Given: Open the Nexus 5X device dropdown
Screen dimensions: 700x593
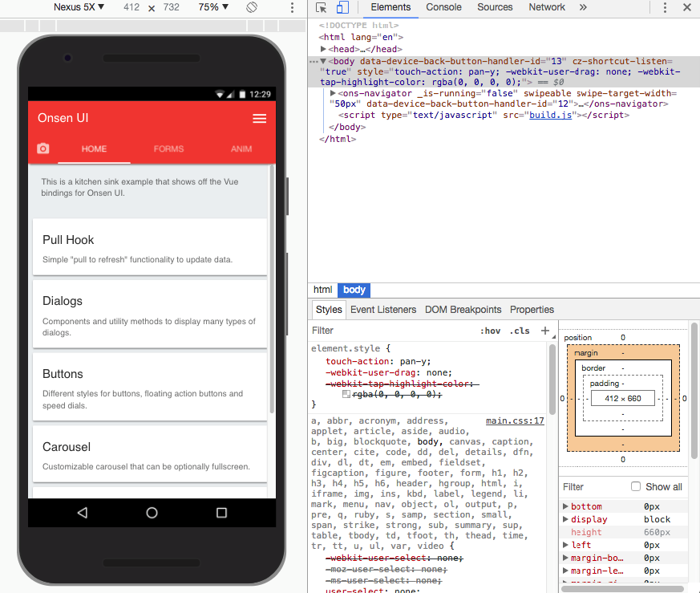Looking at the screenshot, I should 79,7.
